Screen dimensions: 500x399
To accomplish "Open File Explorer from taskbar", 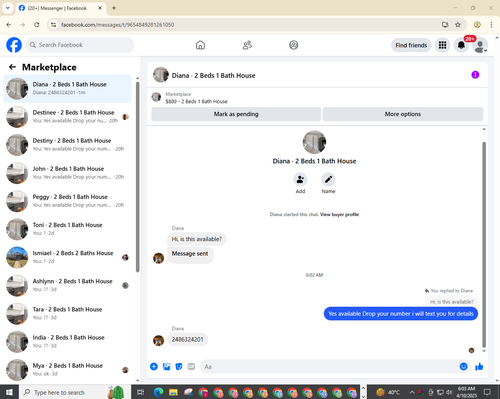I will 173,392.
